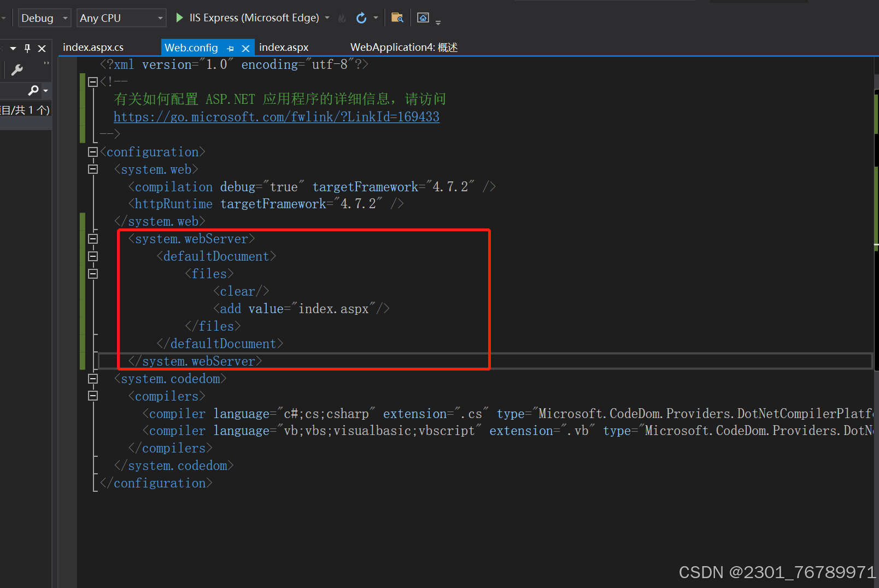
Task: Open the Microsoft fwlink LinkId=169433 hyperlink
Action: pos(276,116)
